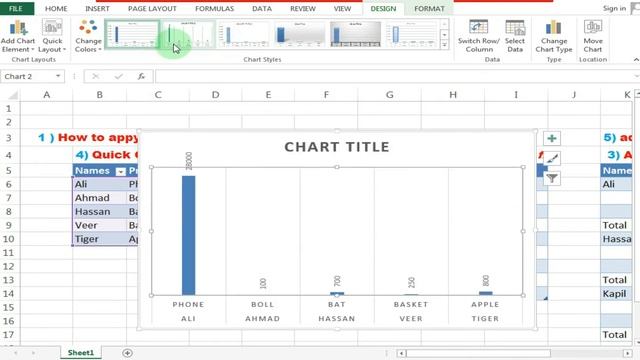Viewport: 640px width, 360px height.
Task: Apply the sixth chart style thumbnail
Action: pos(411,34)
